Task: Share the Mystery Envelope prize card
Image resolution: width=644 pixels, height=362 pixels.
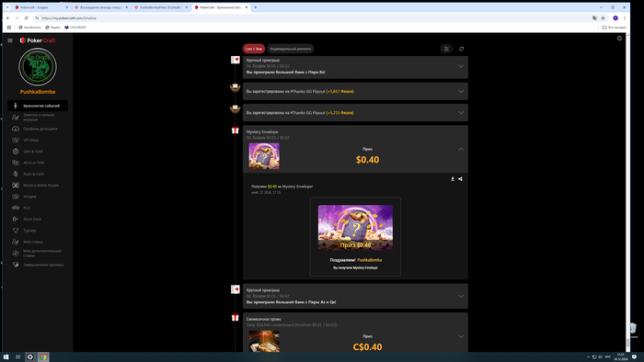Action: [460, 179]
